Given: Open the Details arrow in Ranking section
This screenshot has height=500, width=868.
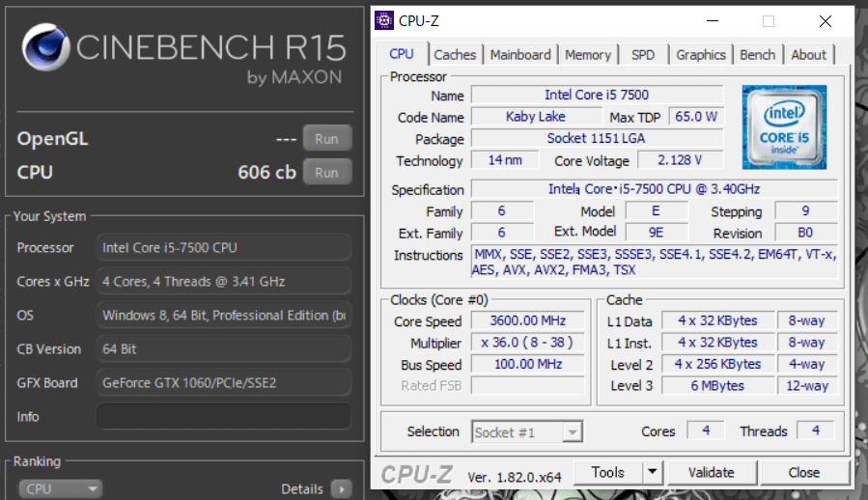Looking at the screenshot, I should [342, 489].
